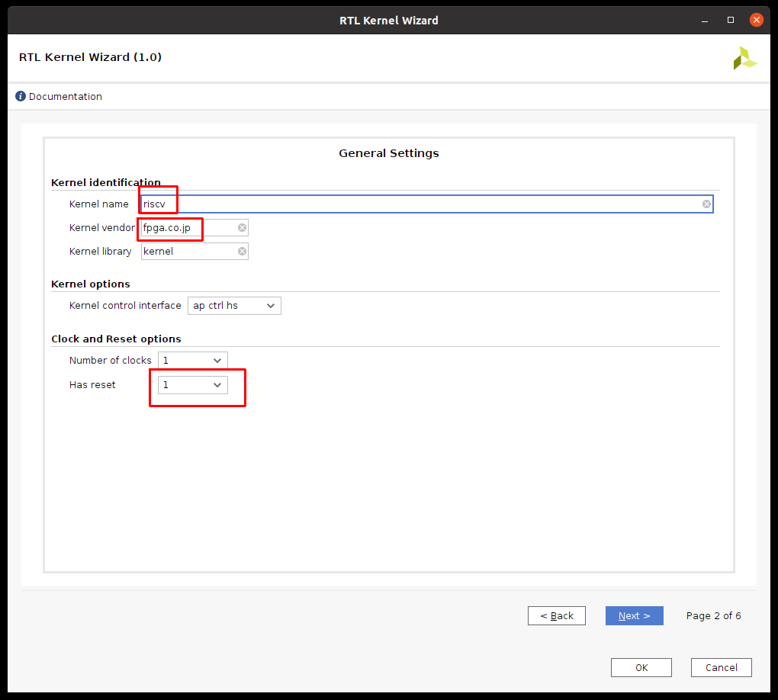Click the General Settings heading

click(x=389, y=153)
